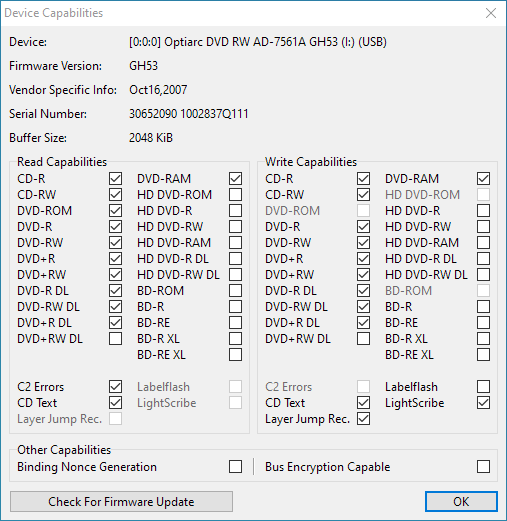Check the Read HD DVD-RW checkbox
Viewport: 507px width, 521px height.
(235, 227)
